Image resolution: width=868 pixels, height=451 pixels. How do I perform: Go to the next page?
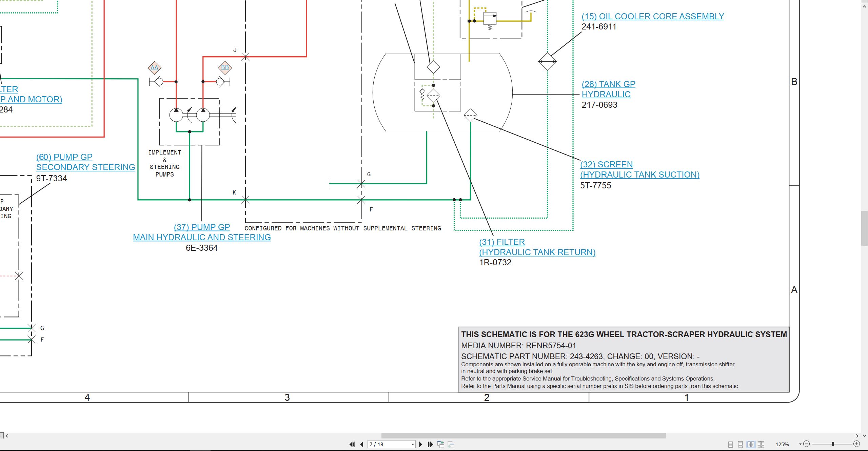[x=421, y=444]
